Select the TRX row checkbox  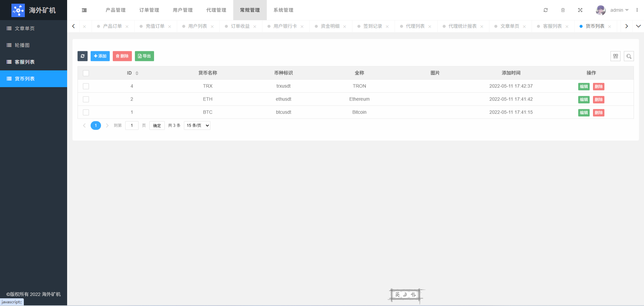click(x=86, y=86)
